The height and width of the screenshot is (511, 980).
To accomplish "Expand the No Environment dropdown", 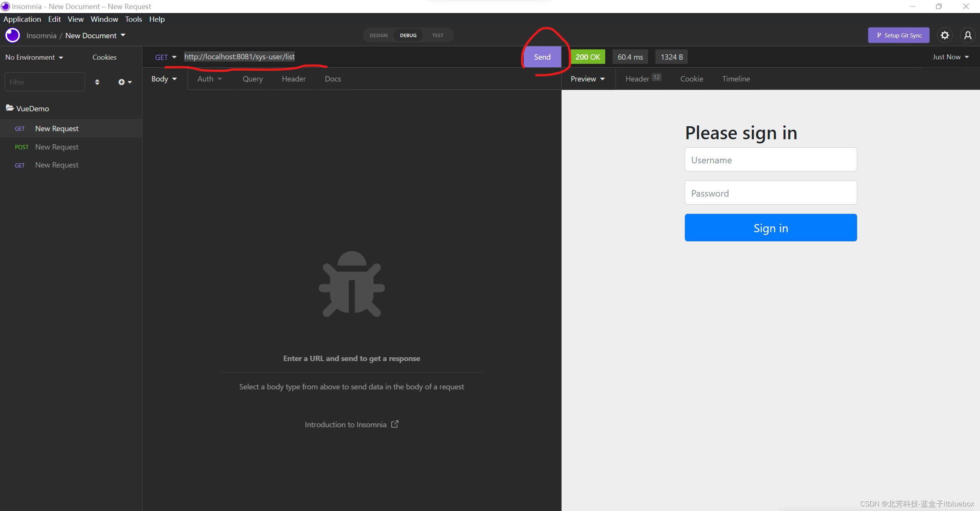I will pyautogui.click(x=34, y=57).
